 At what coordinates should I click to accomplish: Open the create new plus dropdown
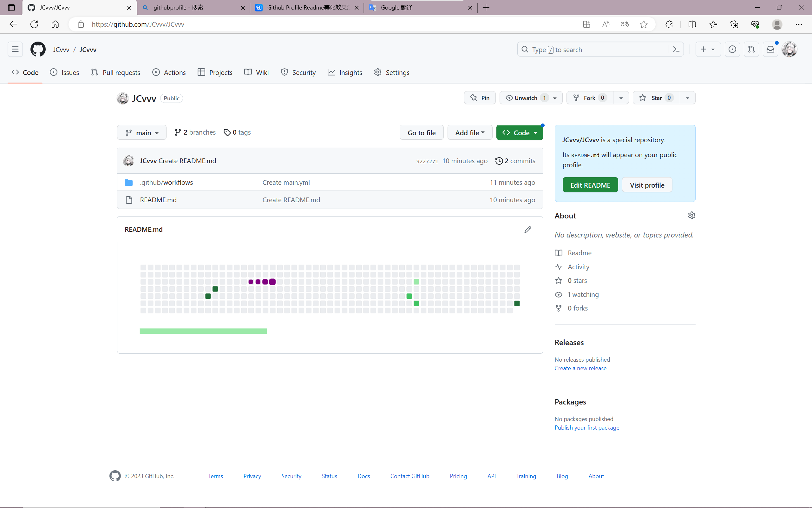pos(708,50)
